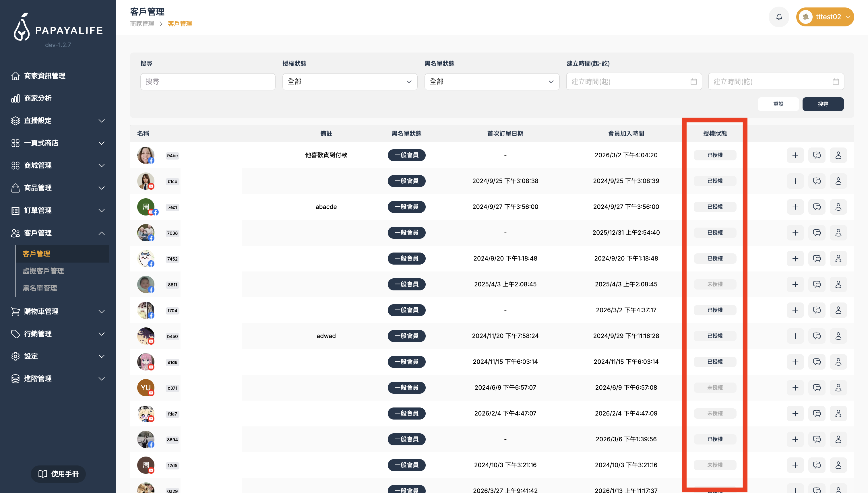
Task: Open the chat icon for customer b1cb
Action: (x=817, y=181)
